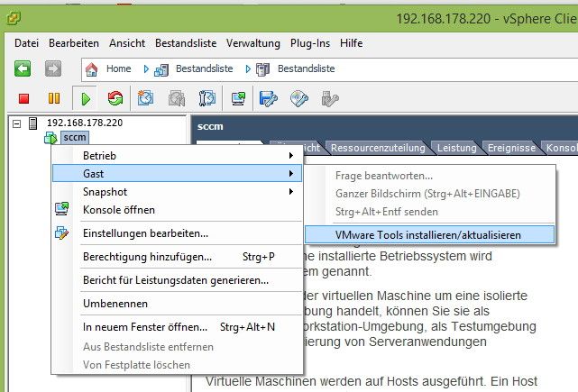Select Gast in the context menu
578x392 pixels.
177,174
